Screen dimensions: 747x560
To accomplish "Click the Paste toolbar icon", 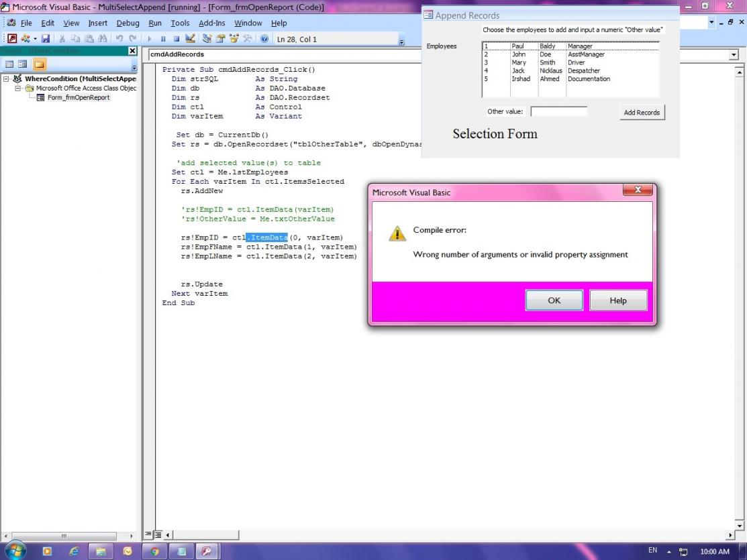I will pos(89,39).
